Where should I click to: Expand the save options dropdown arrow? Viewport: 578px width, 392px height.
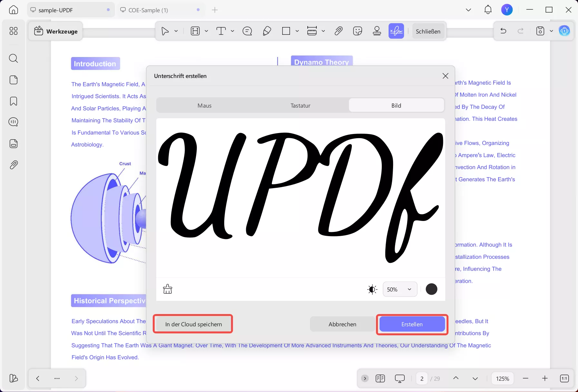point(551,31)
